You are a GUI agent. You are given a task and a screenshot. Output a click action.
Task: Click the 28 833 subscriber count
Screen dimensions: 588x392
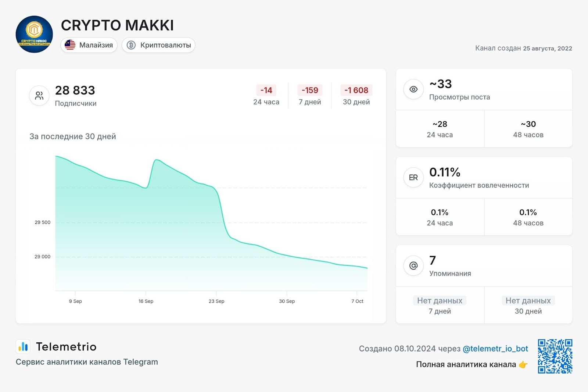pyautogui.click(x=75, y=90)
